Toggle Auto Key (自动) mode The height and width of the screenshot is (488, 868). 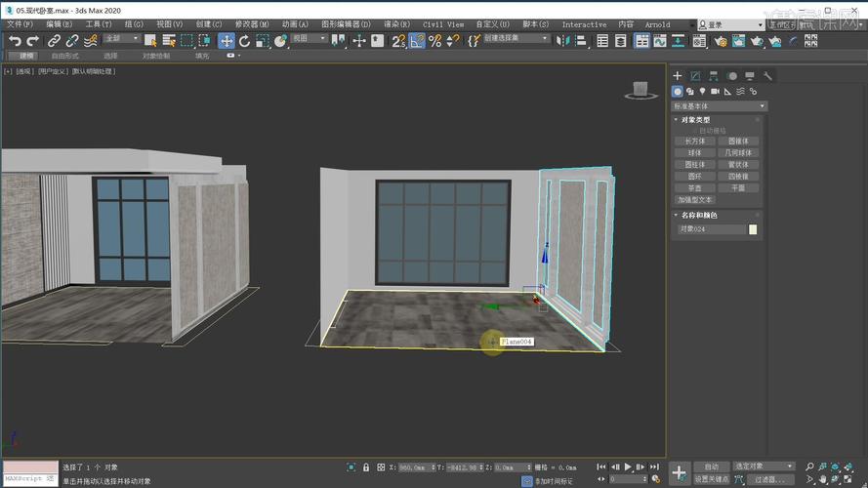(711, 467)
